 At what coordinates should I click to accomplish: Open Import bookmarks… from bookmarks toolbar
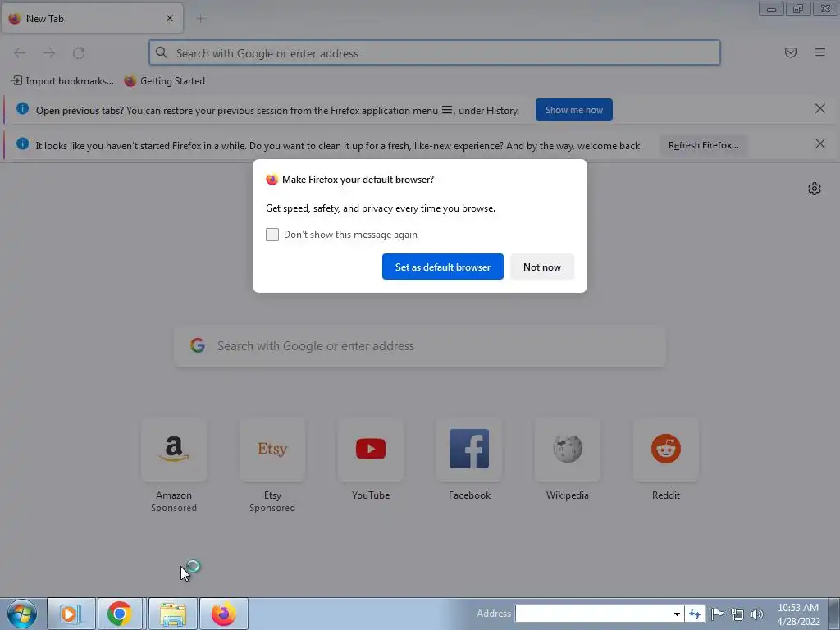pyautogui.click(x=62, y=81)
